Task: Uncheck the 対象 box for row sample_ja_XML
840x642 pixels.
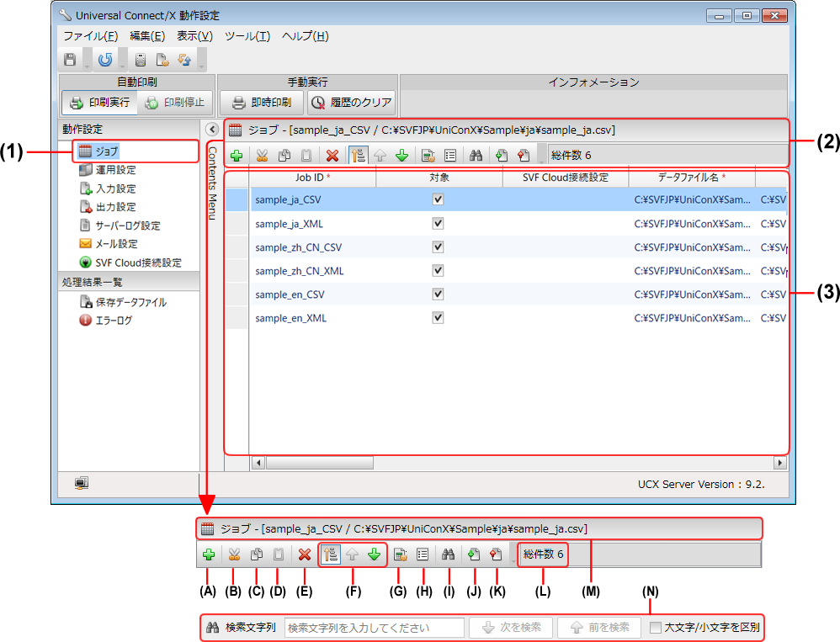Action: 439,223
